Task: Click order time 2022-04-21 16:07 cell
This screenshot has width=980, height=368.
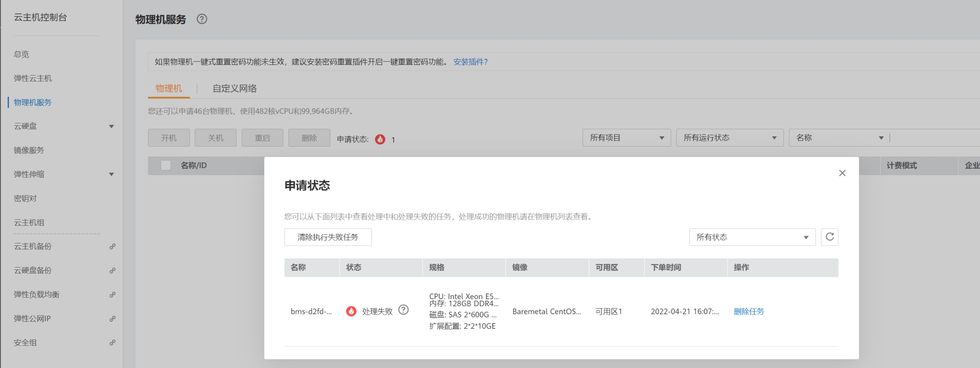Action: click(x=684, y=311)
